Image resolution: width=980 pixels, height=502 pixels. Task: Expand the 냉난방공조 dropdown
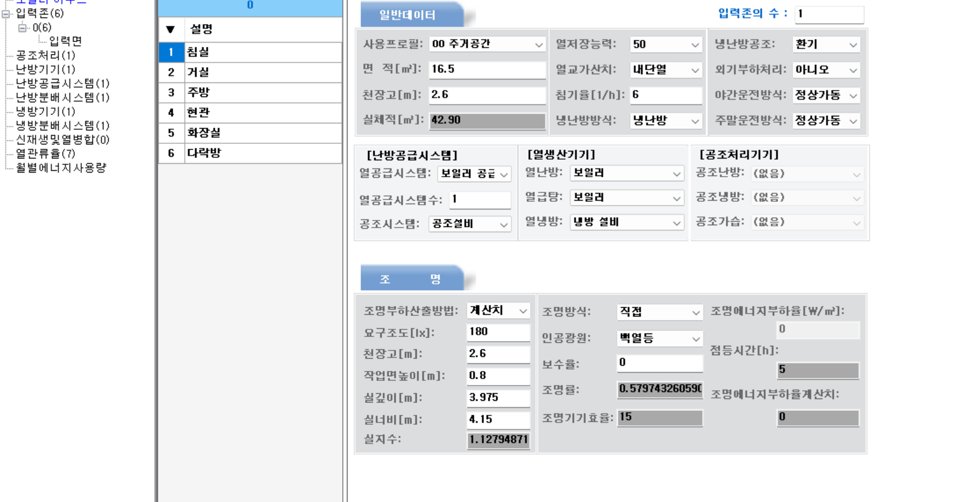pyautogui.click(x=852, y=44)
